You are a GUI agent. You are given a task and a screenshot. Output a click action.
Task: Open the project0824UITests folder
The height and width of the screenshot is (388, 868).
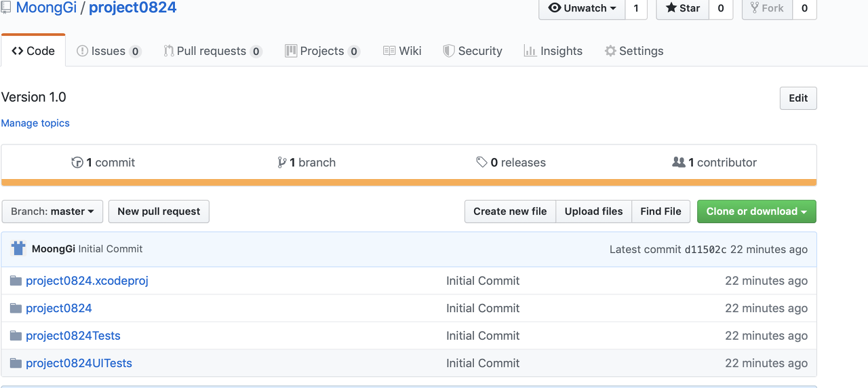(79, 363)
